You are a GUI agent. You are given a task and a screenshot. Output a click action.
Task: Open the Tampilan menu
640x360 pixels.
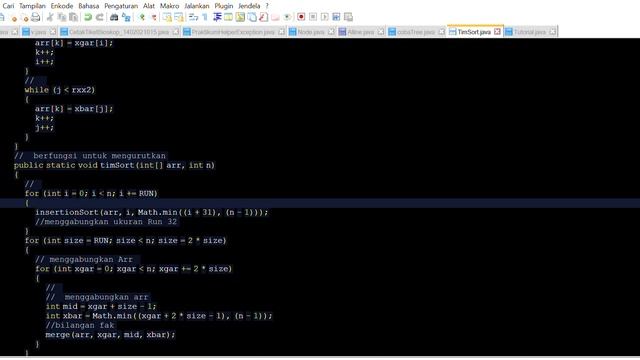[x=32, y=6]
